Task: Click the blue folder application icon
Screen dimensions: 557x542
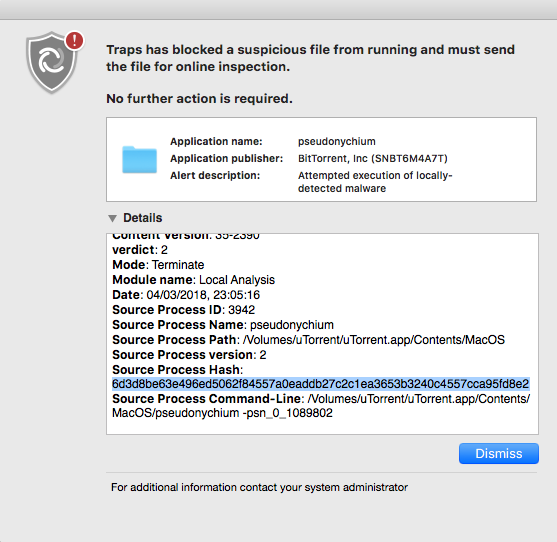Action: click(139, 159)
